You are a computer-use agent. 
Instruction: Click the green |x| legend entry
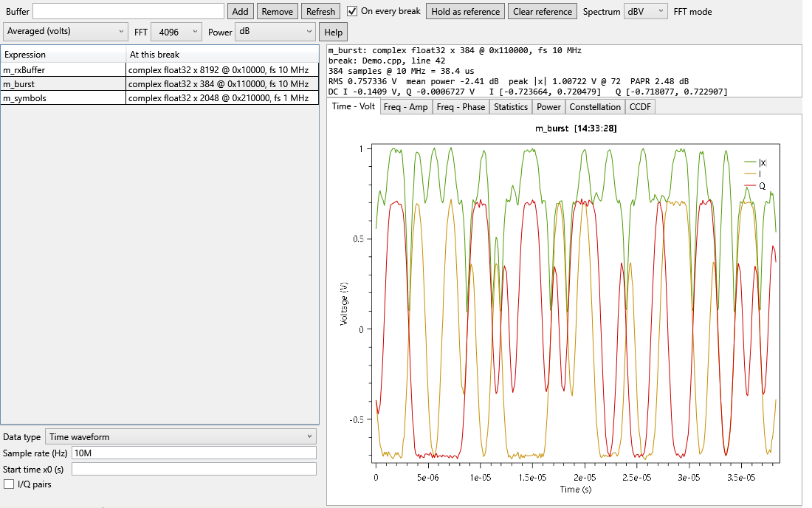(755, 162)
